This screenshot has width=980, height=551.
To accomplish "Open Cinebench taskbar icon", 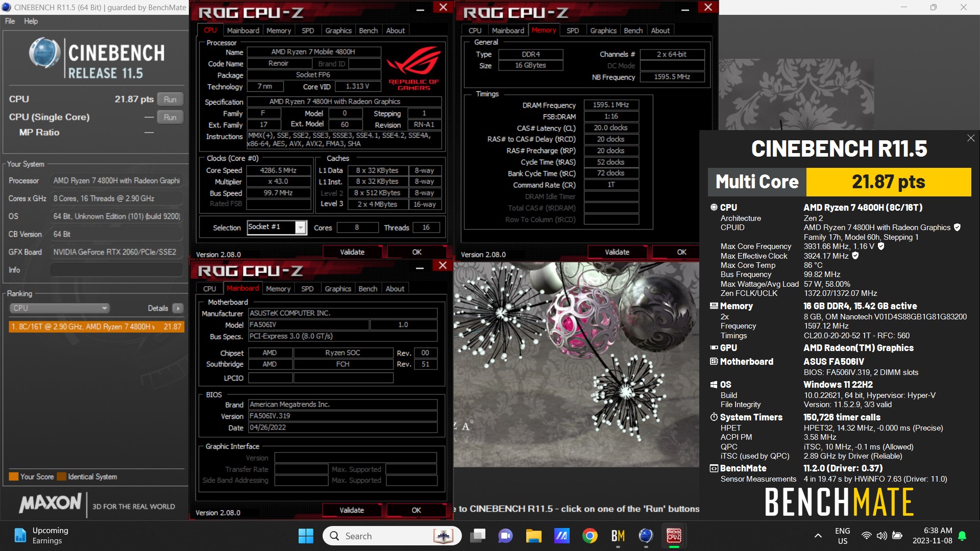I will 646,536.
